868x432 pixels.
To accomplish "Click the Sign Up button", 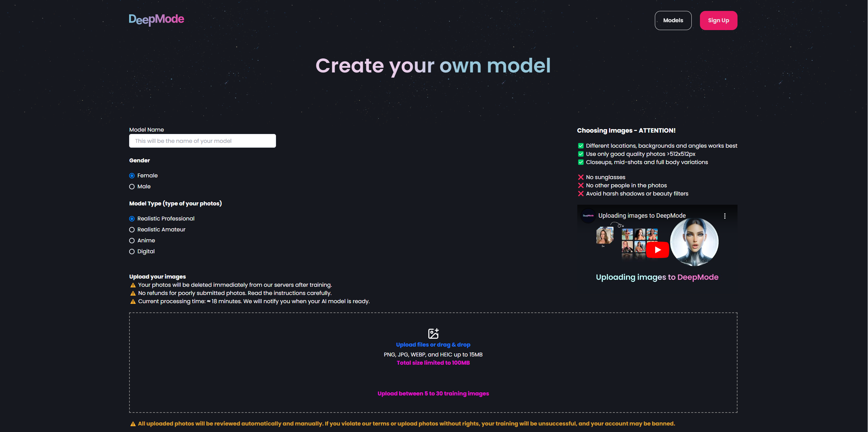I will pos(718,20).
